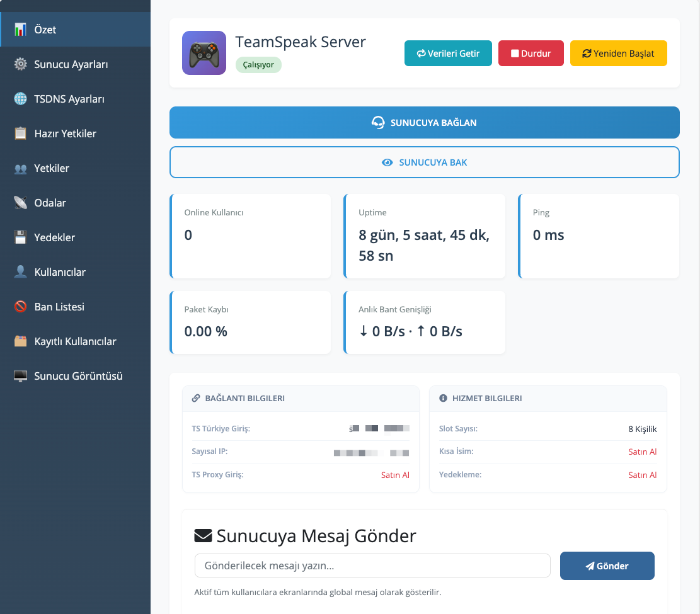Select Yetkiler in the sidebar

pyautogui.click(x=76, y=168)
